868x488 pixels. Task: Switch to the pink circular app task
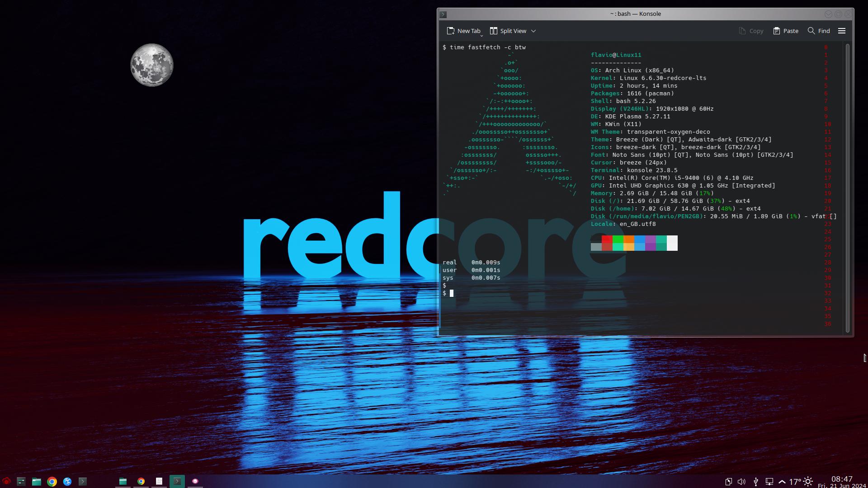coord(195,481)
